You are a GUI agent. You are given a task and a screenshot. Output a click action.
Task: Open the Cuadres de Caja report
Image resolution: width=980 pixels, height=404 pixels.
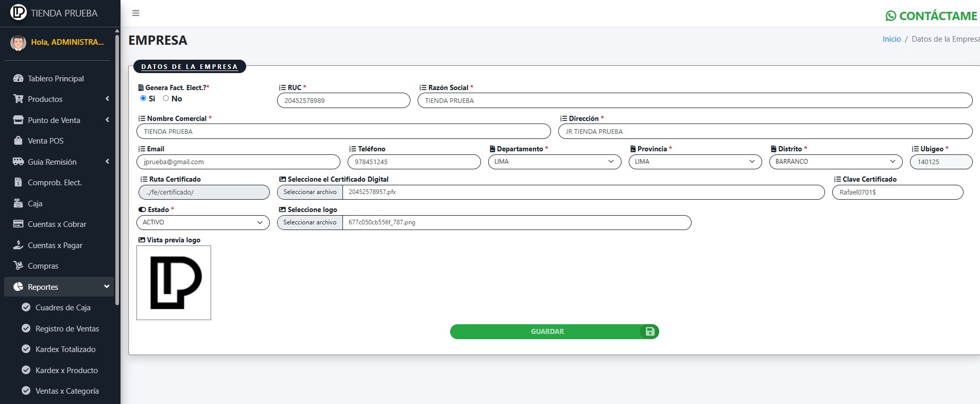pyautogui.click(x=63, y=308)
